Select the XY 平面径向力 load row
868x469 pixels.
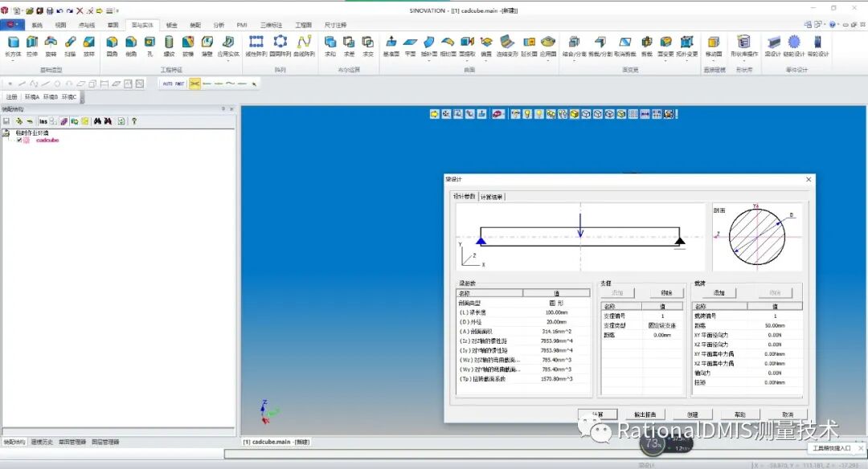pos(747,335)
